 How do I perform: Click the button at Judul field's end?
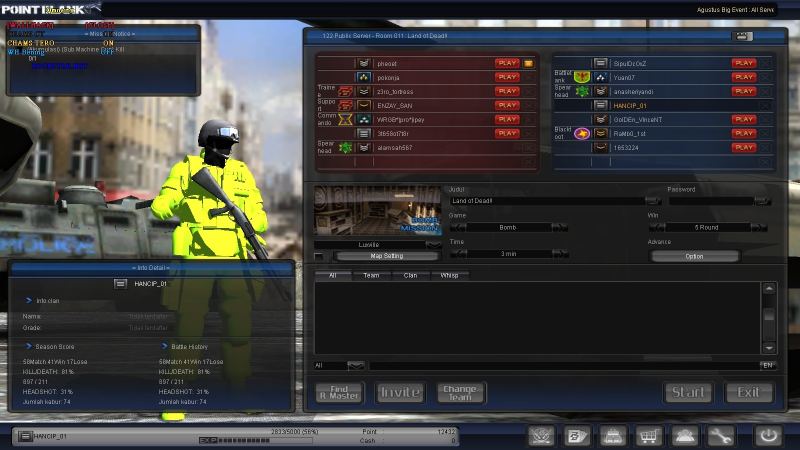pos(654,201)
